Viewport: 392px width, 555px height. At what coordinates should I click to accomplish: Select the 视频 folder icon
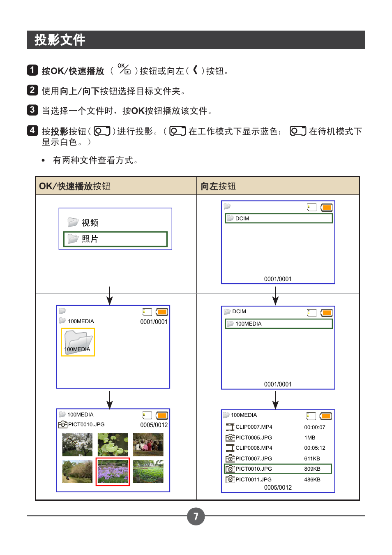pyautogui.click(x=73, y=222)
